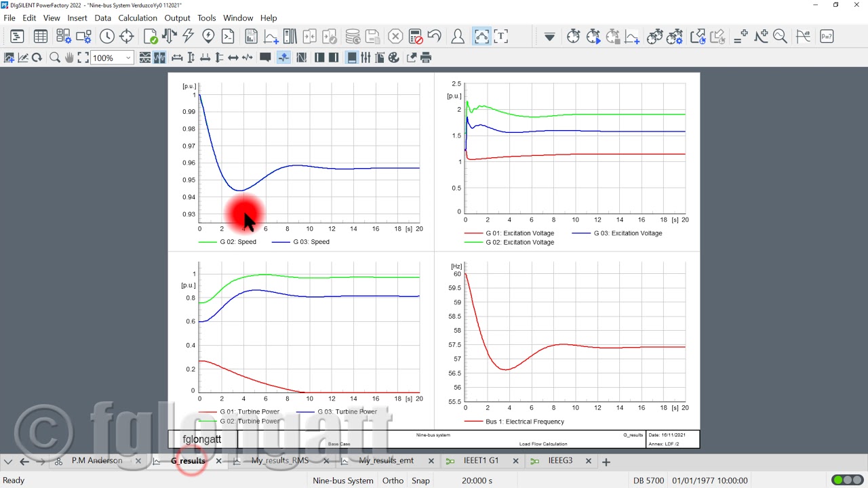
Task: Select the hand pan tool
Action: (x=69, y=58)
